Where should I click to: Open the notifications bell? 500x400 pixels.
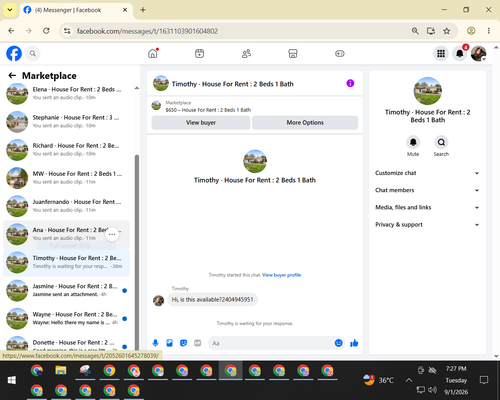coord(460,53)
